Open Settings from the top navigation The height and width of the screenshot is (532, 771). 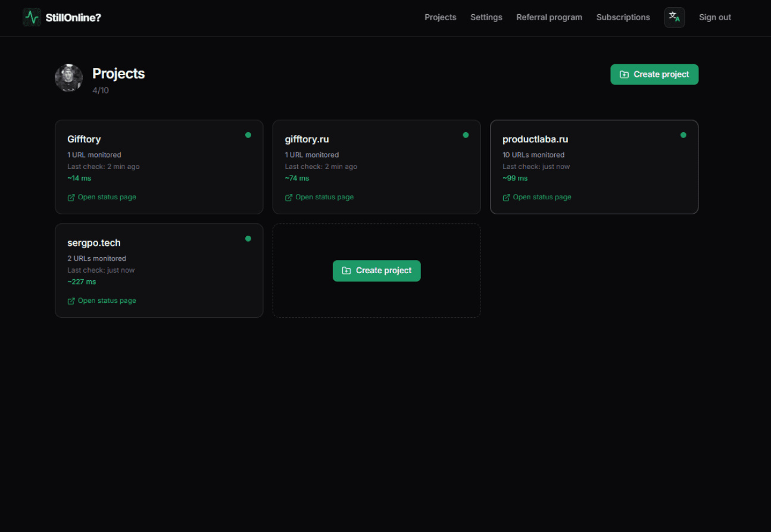tap(486, 17)
